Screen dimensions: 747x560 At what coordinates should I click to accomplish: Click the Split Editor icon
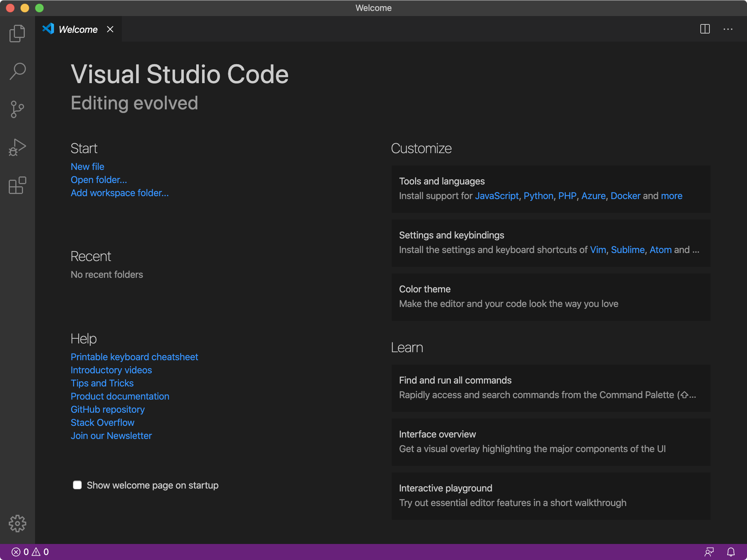tap(705, 30)
